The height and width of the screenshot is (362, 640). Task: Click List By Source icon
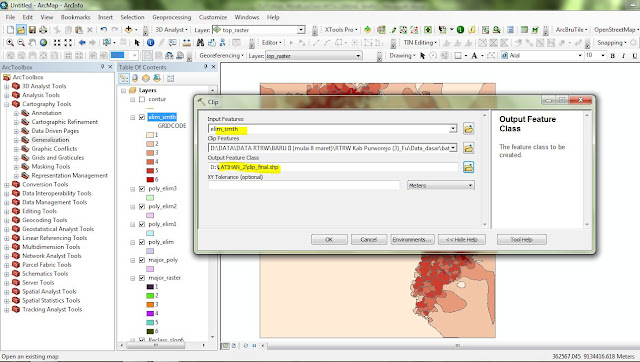point(135,78)
